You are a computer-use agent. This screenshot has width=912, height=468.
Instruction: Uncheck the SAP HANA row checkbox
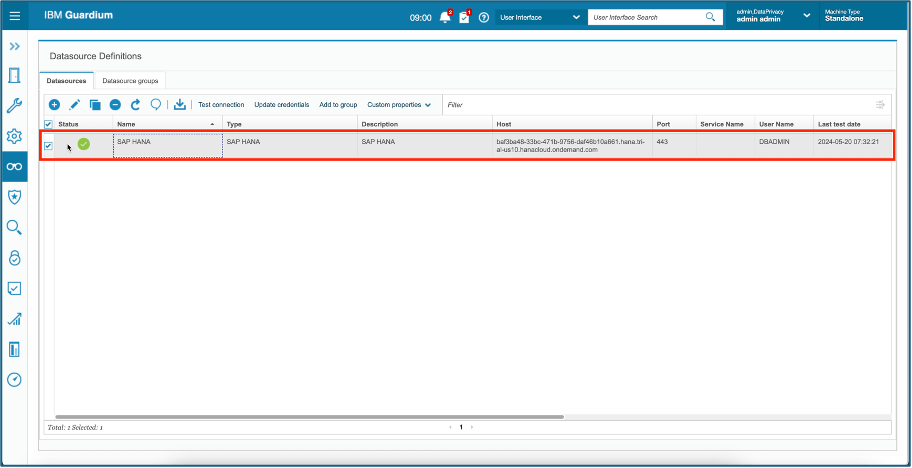[48, 146]
